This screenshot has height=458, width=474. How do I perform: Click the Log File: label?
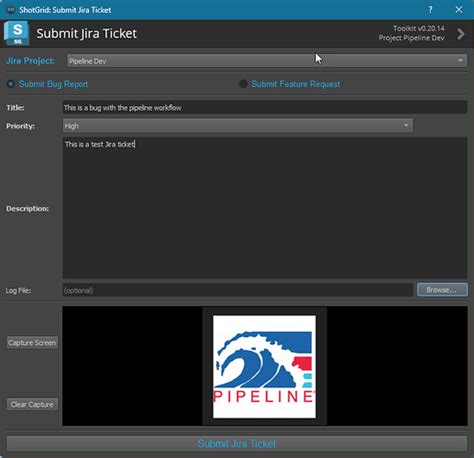[x=18, y=290]
